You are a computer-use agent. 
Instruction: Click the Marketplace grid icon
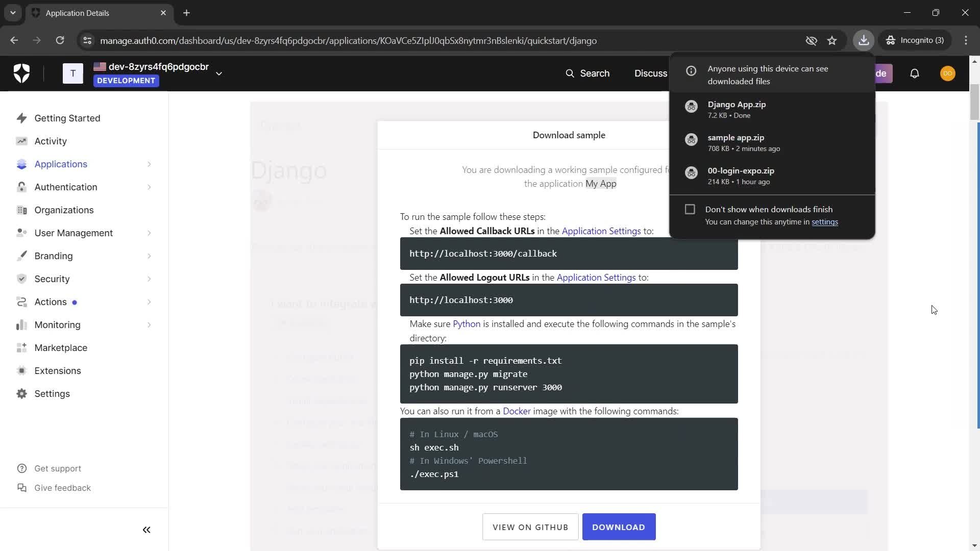(21, 348)
